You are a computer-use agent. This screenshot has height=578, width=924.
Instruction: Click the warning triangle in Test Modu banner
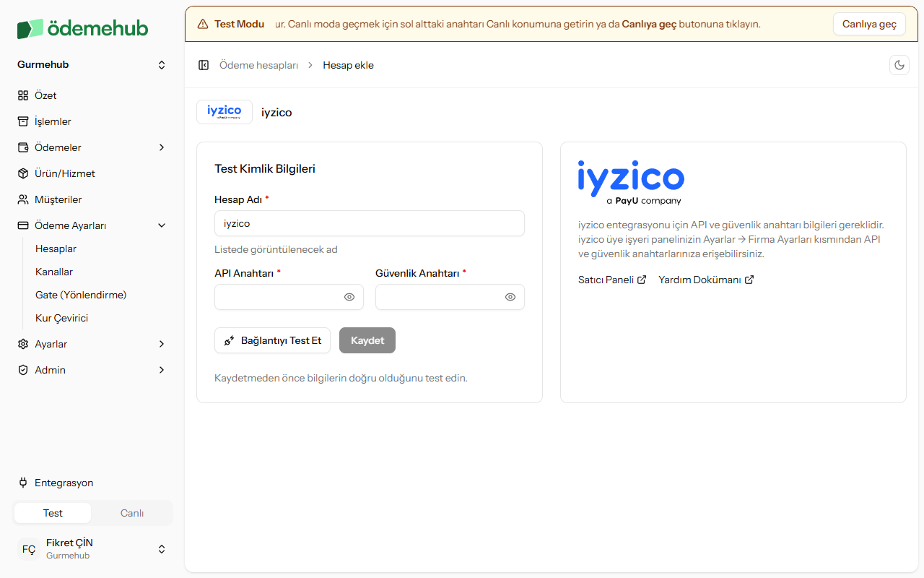203,24
